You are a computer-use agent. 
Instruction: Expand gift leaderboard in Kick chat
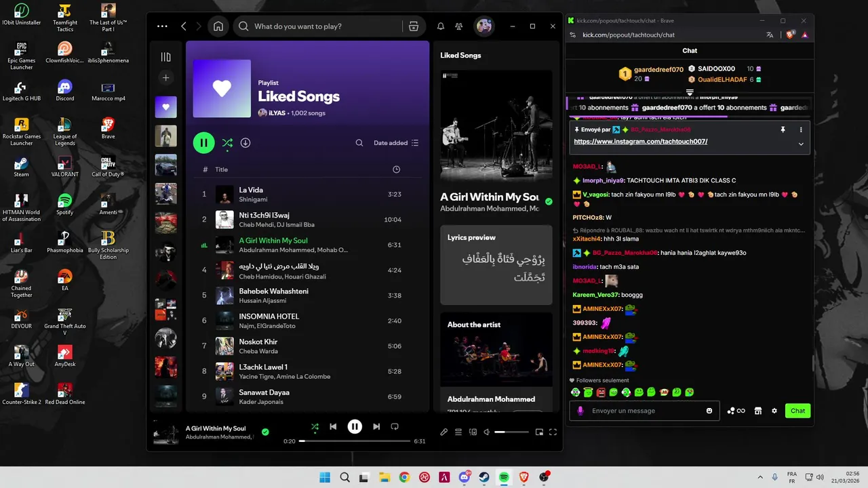pos(690,93)
